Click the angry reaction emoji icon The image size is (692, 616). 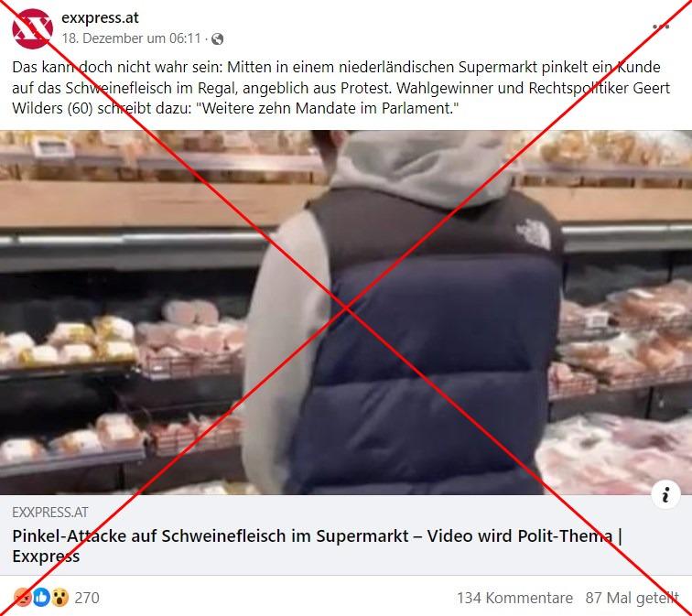[23, 598]
